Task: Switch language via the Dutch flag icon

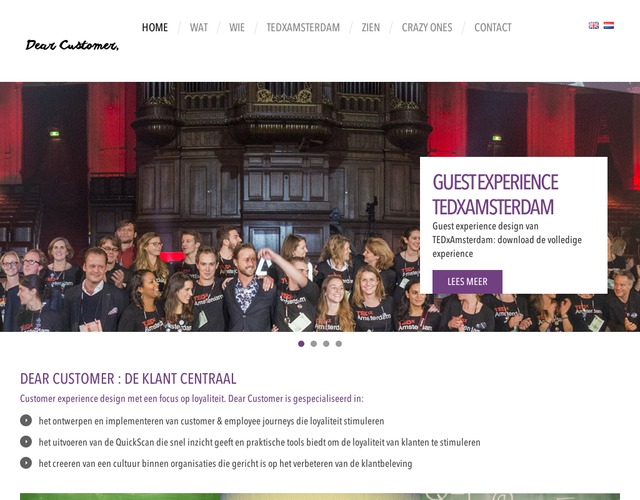Action: [x=609, y=25]
